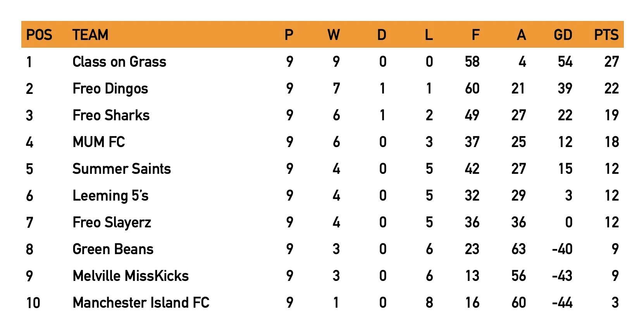This screenshot has width=644, height=336.
Task: Click the TEAM column header
Action: click(90, 35)
